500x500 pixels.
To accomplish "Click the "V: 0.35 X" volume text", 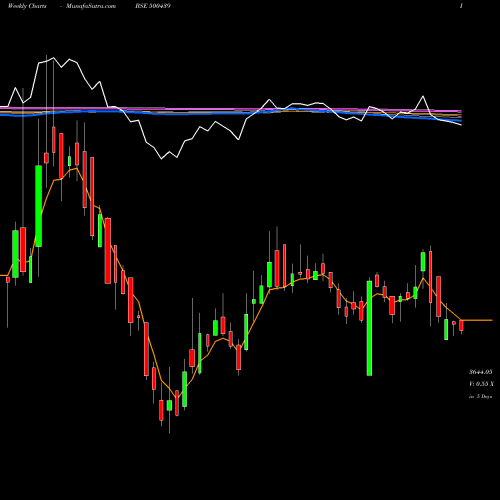I will coord(481,384).
